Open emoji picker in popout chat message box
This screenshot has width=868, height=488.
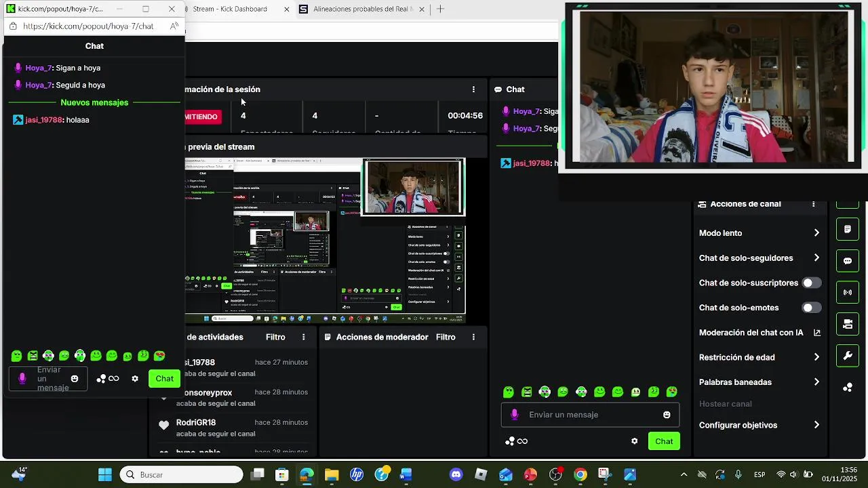tap(75, 379)
